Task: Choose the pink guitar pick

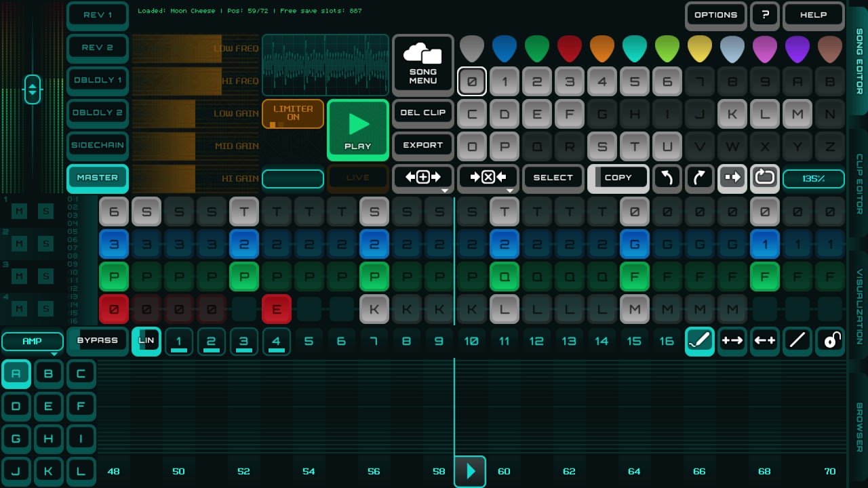Action: tap(765, 49)
